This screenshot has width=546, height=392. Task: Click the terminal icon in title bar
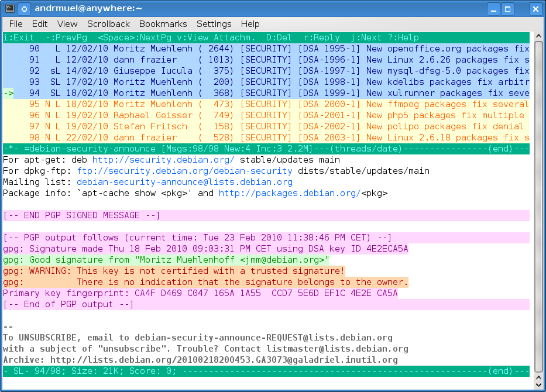(x=10, y=8)
